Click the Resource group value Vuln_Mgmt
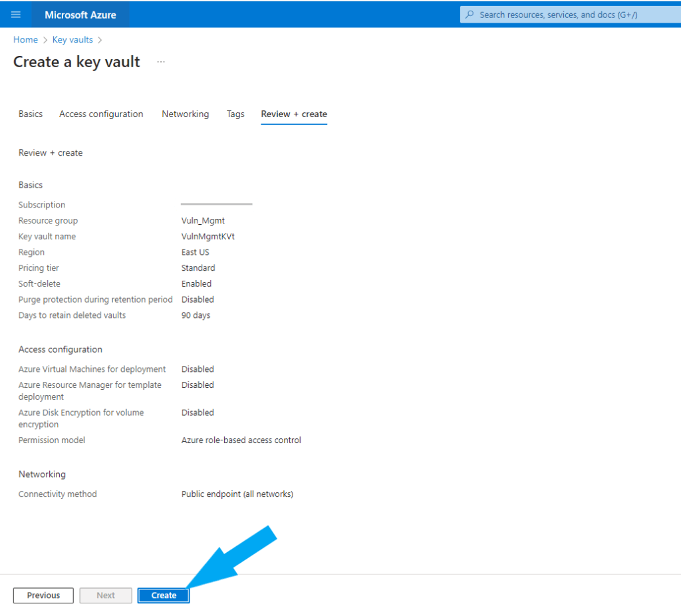 [x=203, y=221]
